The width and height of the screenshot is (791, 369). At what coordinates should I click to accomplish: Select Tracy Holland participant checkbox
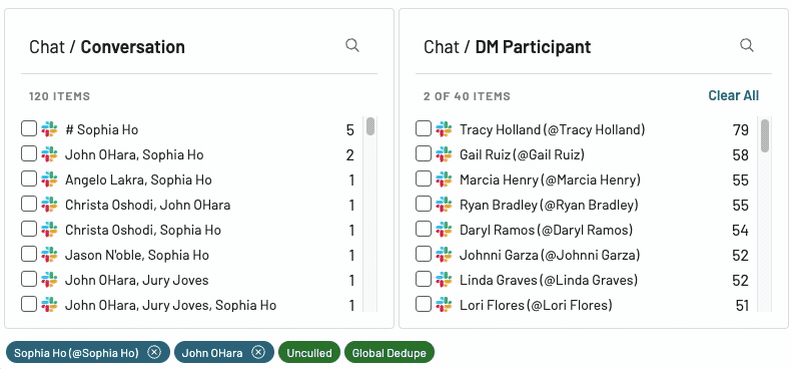(423, 129)
